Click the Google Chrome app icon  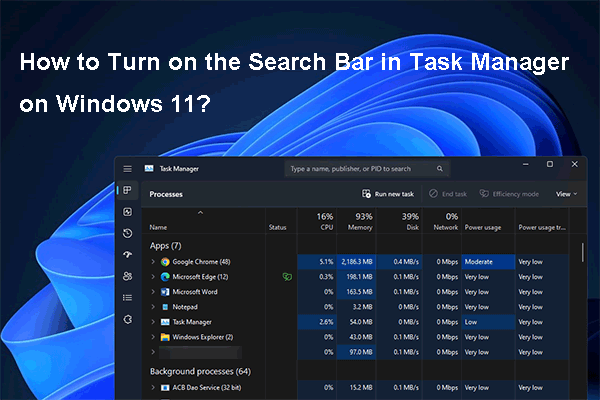pyautogui.click(x=165, y=262)
